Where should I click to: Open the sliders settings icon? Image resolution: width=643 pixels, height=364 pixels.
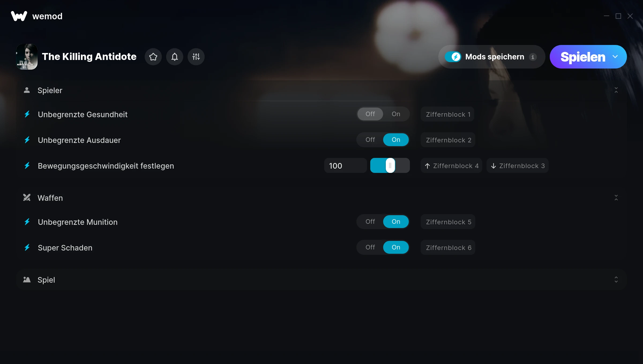pyautogui.click(x=196, y=57)
